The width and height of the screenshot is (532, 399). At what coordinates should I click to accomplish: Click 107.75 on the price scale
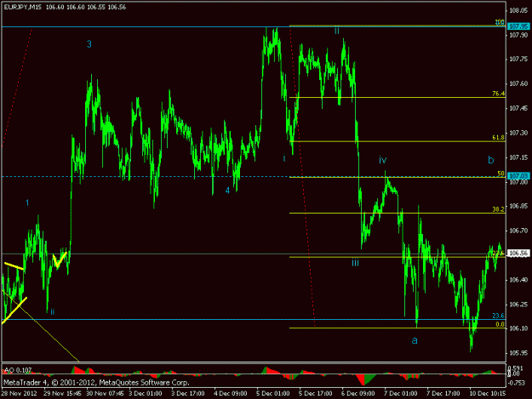[x=518, y=59]
